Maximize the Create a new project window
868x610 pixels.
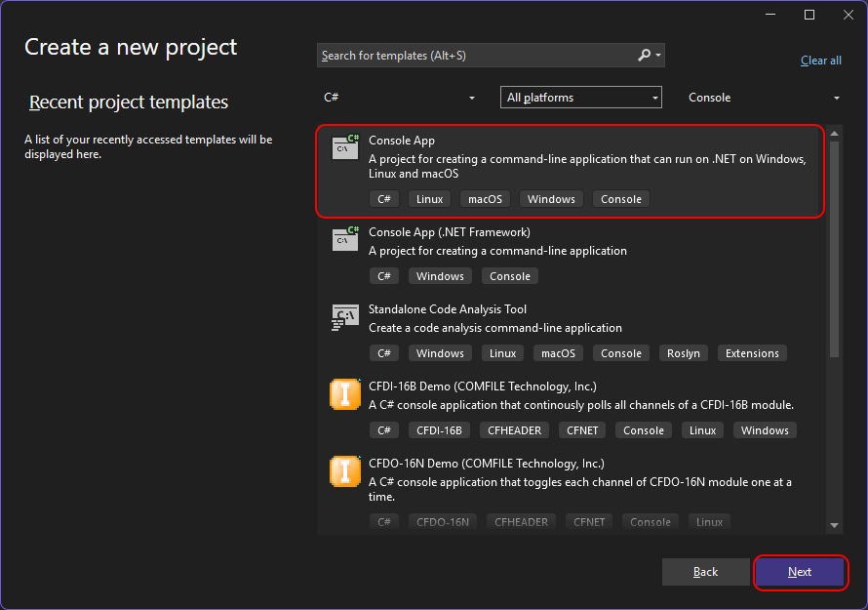click(809, 15)
